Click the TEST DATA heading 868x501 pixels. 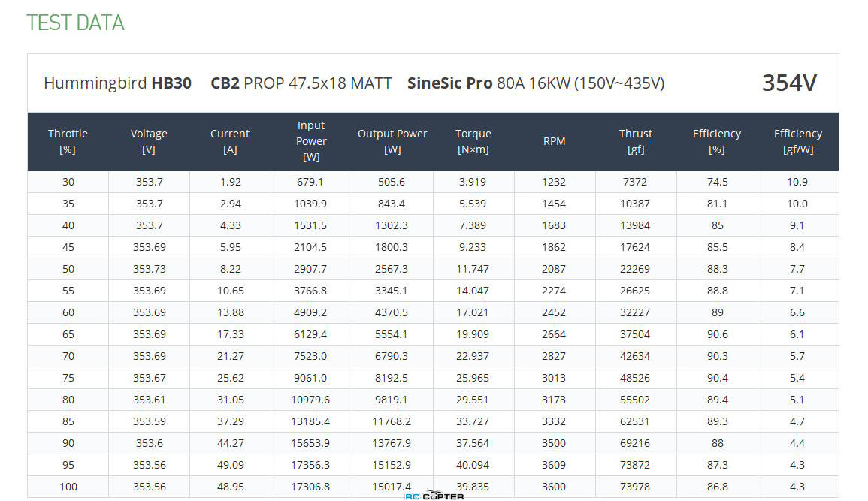pyautogui.click(x=75, y=23)
